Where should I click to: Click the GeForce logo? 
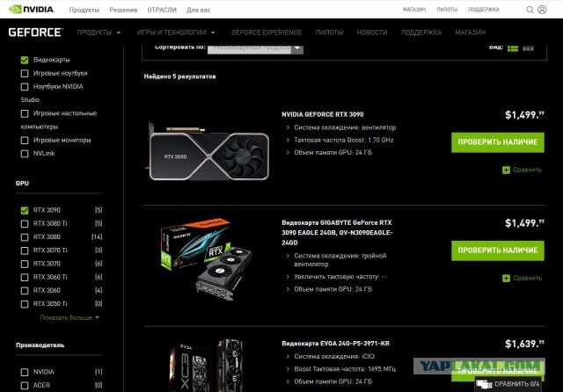35,33
